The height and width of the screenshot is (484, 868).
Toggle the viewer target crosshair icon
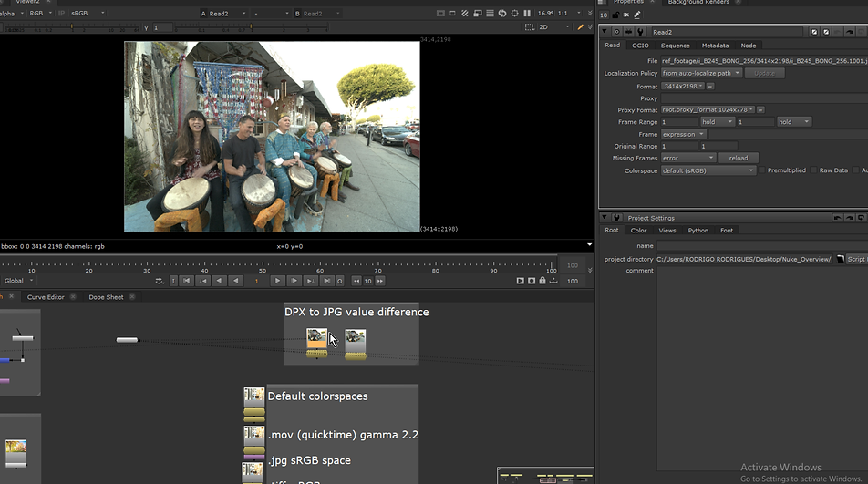point(515,14)
